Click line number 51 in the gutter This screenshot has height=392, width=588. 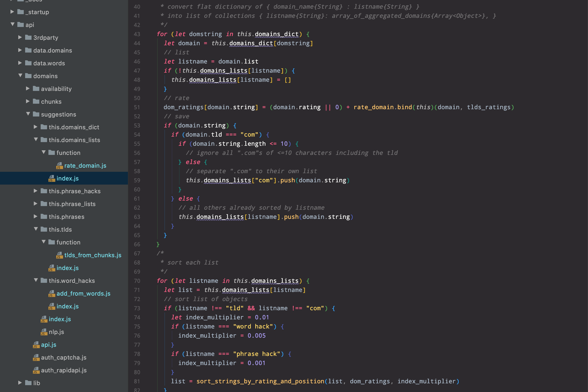click(x=137, y=107)
